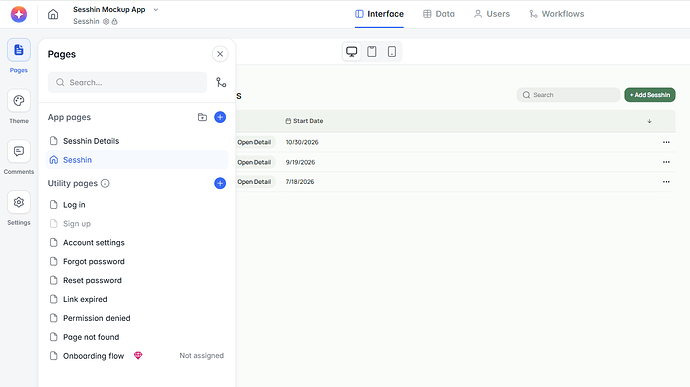Add a new utility page

coord(220,183)
